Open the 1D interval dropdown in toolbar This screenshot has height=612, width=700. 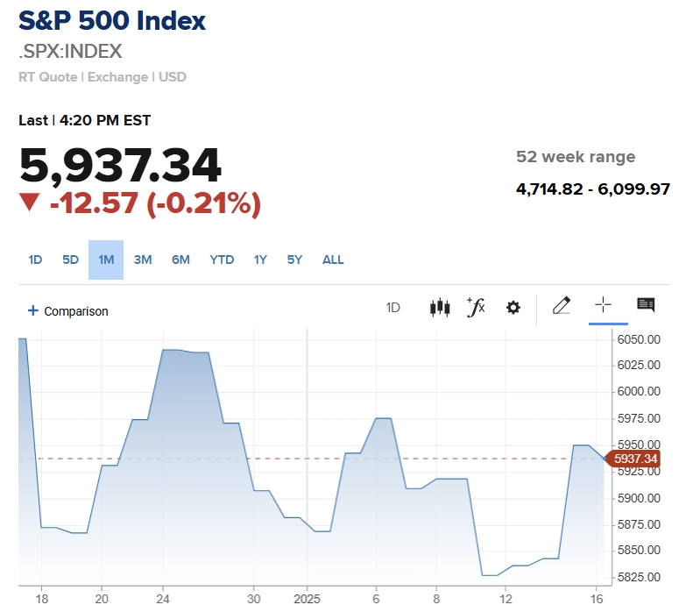tap(393, 308)
